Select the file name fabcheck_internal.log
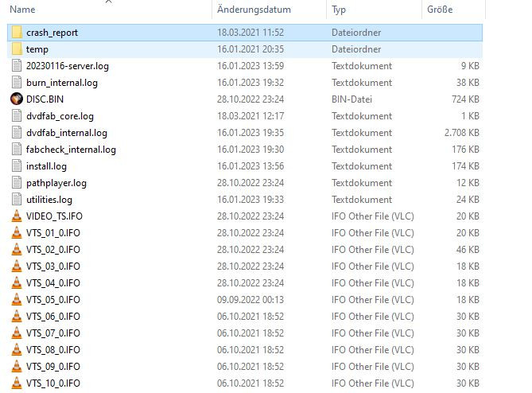Screen dimensions: 532x393 pyautogui.click(x=71, y=150)
